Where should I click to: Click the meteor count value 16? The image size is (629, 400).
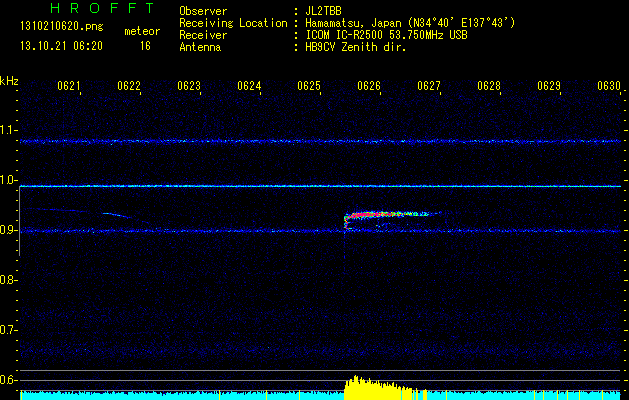point(145,46)
